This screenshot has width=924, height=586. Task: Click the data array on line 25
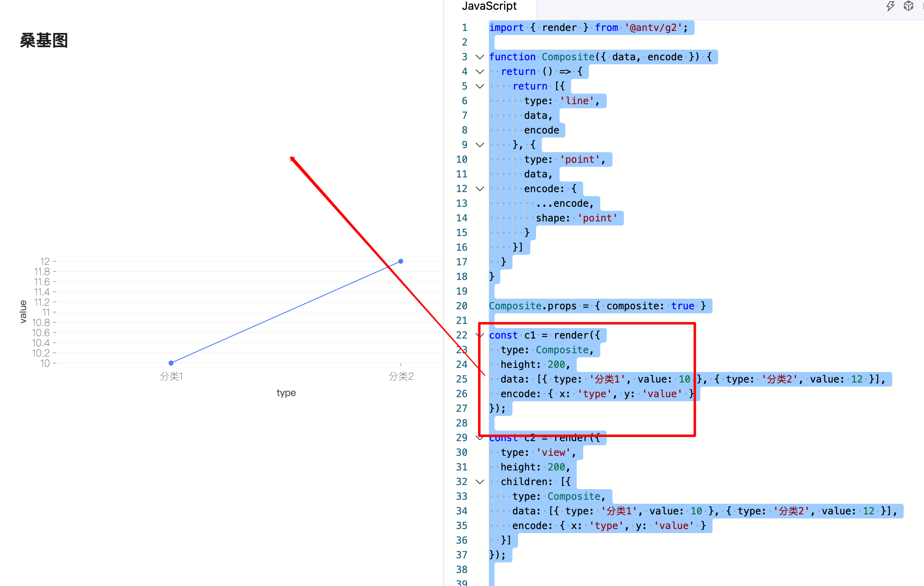pos(693,379)
